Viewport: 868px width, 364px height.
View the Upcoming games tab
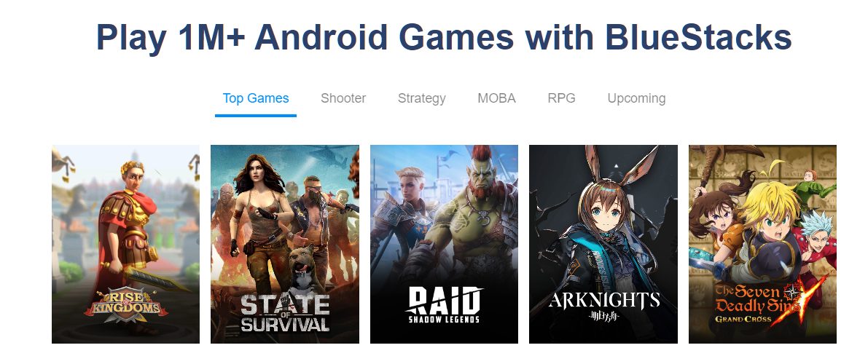pyautogui.click(x=637, y=98)
